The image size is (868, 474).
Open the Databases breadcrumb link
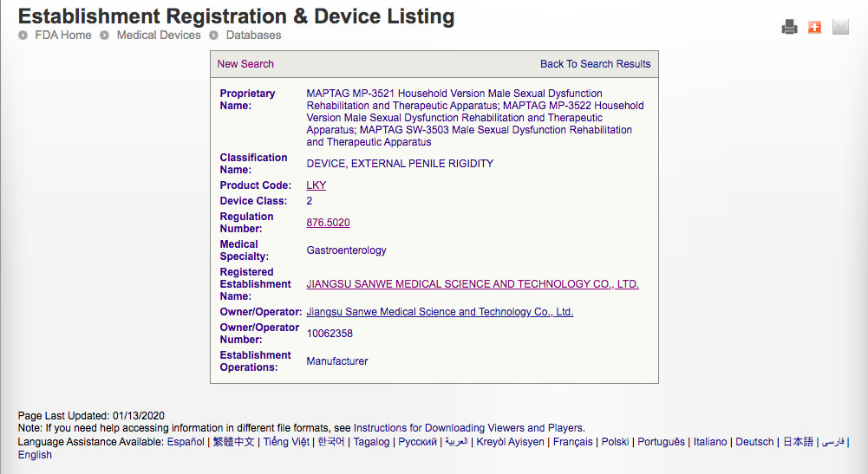pos(253,36)
